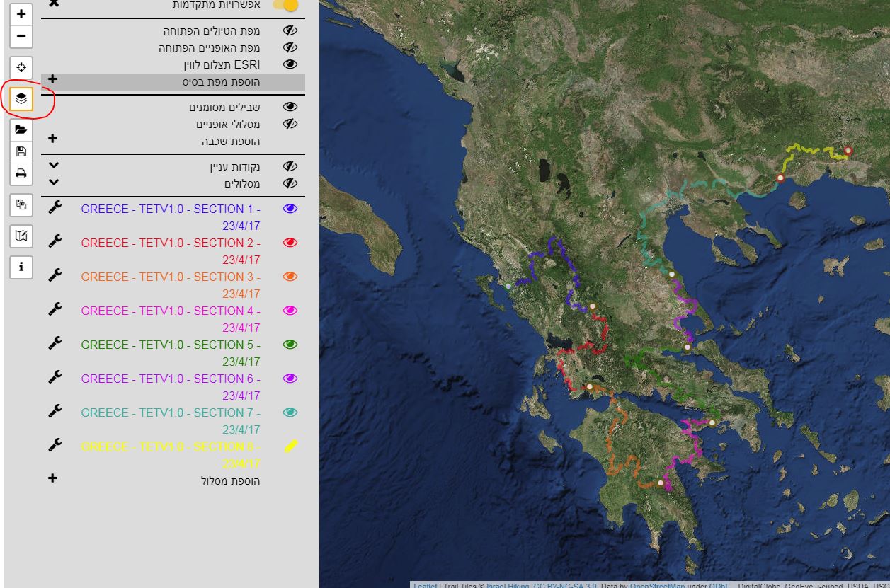Select the GREECE - TETV1.0 - SECTION 5 route
Image resolution: width=890 pixels, height=588 pixels.
click(x=170, y=345)
